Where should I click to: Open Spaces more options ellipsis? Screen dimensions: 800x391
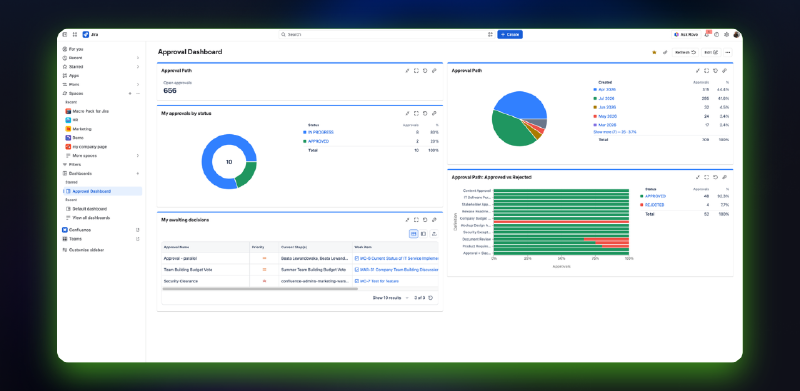point(138,93)
